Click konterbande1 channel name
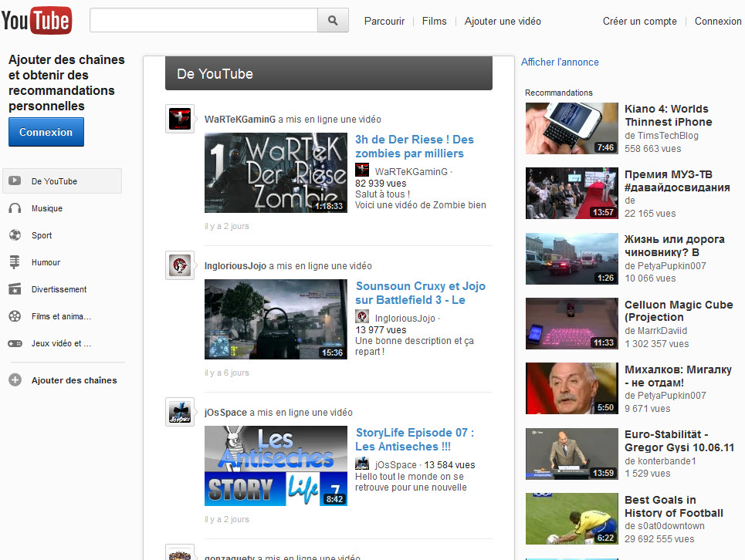Viewport: 745px width, 560px height. tap(666, 460)
